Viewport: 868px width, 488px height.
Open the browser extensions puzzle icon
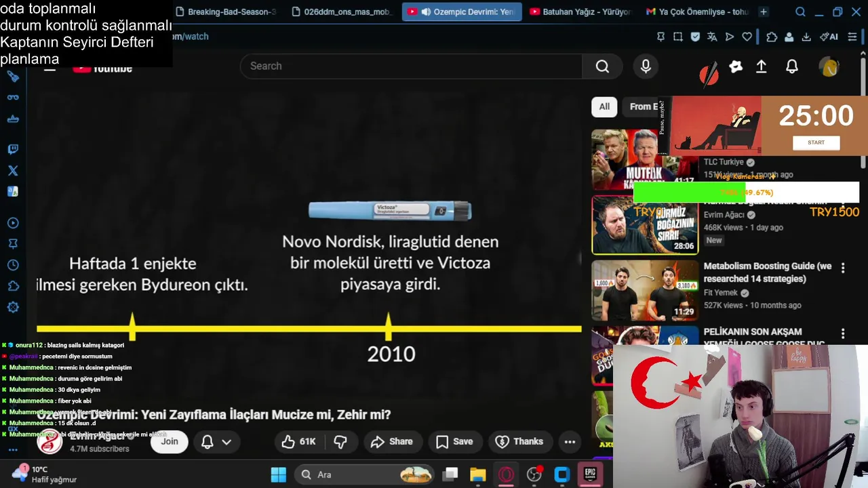[x=772, y=37]
